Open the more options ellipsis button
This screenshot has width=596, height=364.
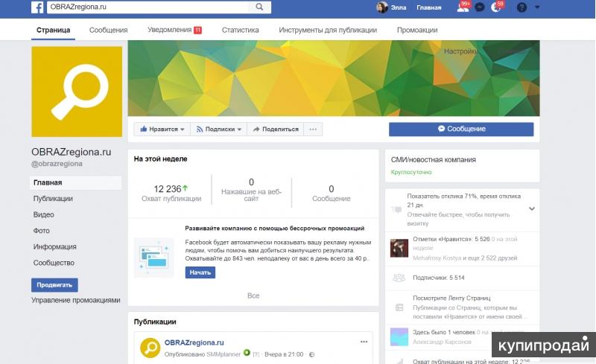tap(313, 130)
